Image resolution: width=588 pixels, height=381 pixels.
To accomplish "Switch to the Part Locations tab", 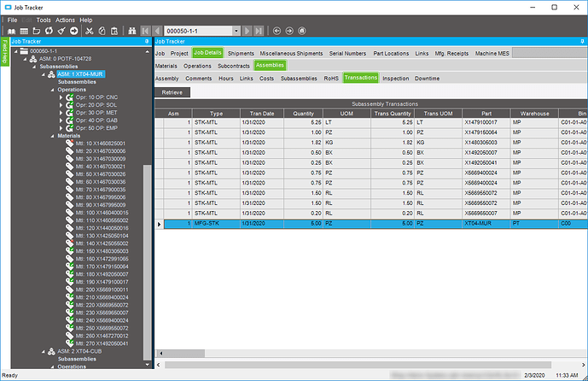I will click(391, 54).
